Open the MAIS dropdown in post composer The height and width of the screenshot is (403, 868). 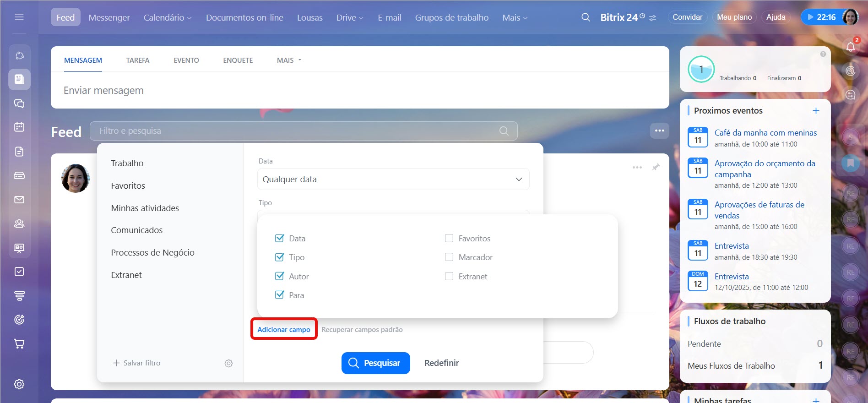[289, 60]
